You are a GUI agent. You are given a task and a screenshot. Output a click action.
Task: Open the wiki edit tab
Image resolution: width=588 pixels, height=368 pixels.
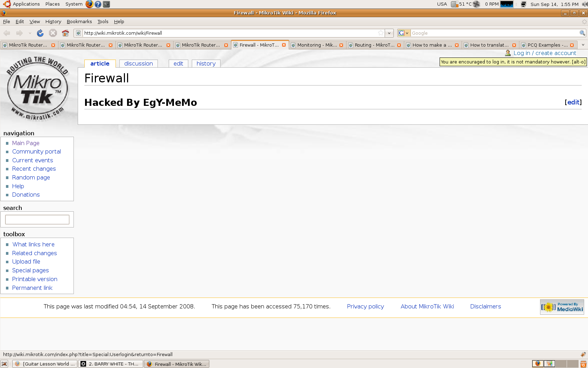178,63
